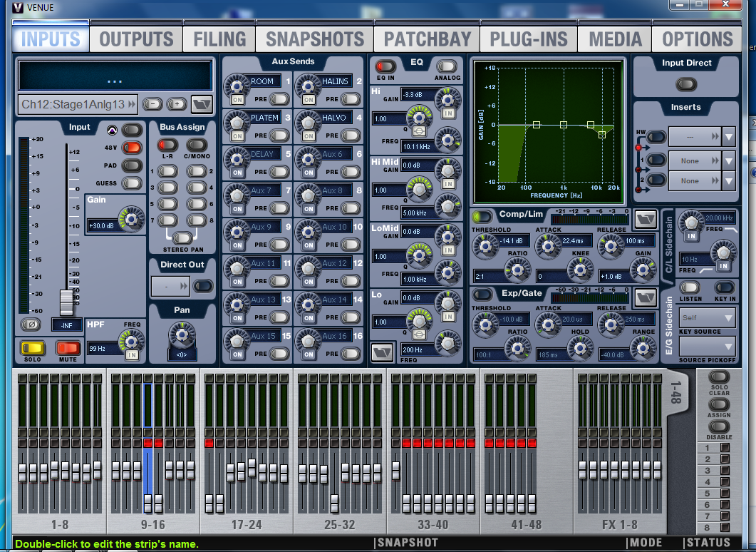Viewport: 756px width, 552px height.
Task: Enable the Comp/Lim in switch
Action: [x=482, y=216]
